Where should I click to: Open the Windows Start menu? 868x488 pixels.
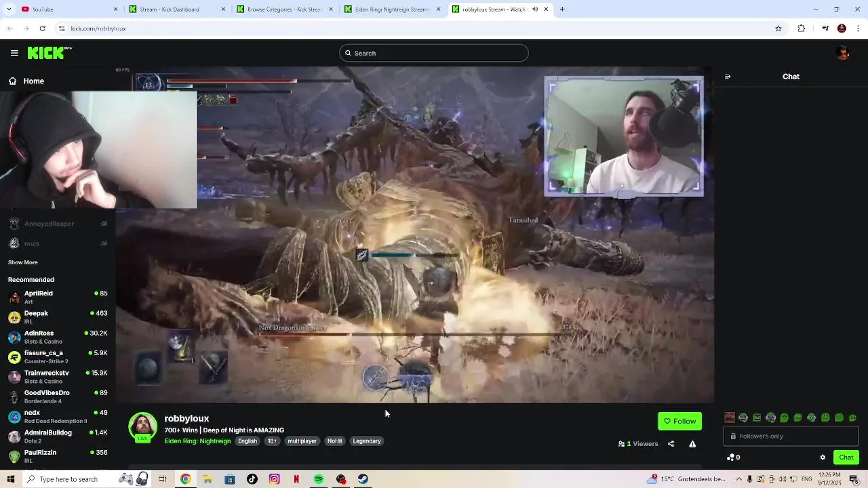[11, 479]
